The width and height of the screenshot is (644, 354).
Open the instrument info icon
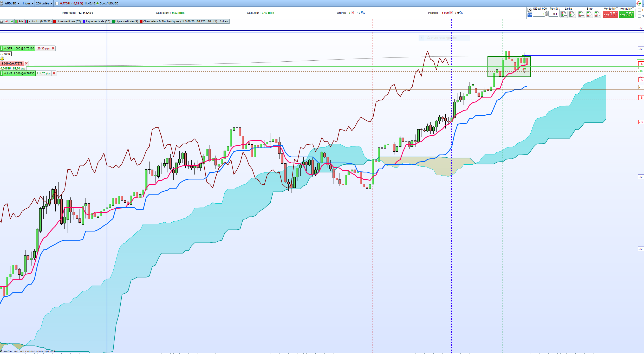tap(57, 3)
